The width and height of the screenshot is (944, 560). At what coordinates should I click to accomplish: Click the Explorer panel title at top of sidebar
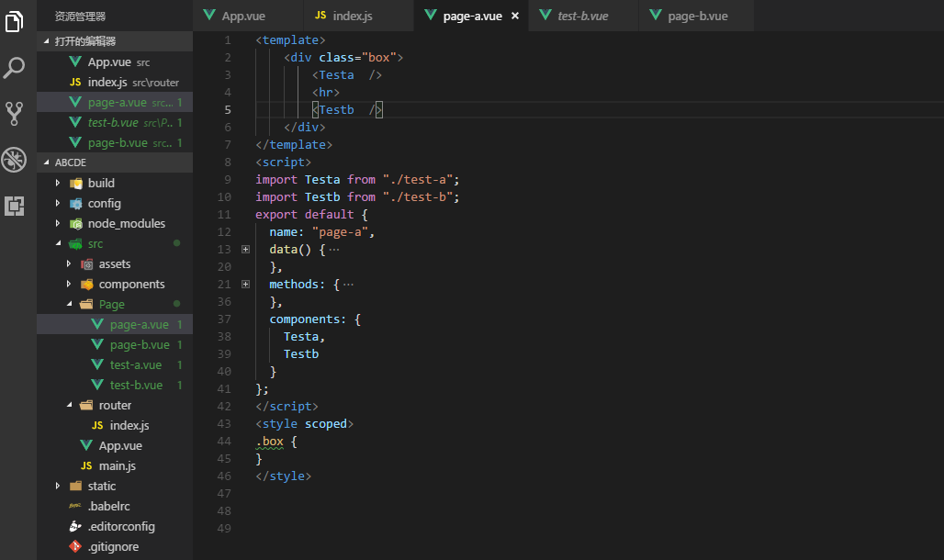click(x=80, y=17)
